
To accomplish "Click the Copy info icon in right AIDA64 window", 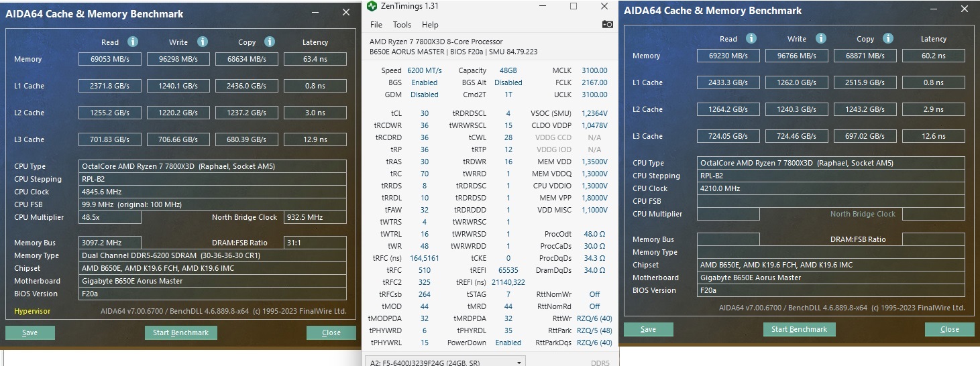I will point(888,38).
